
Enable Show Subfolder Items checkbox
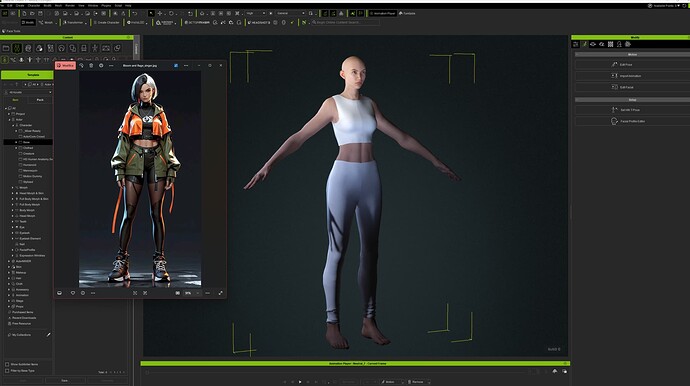(7, 364)
